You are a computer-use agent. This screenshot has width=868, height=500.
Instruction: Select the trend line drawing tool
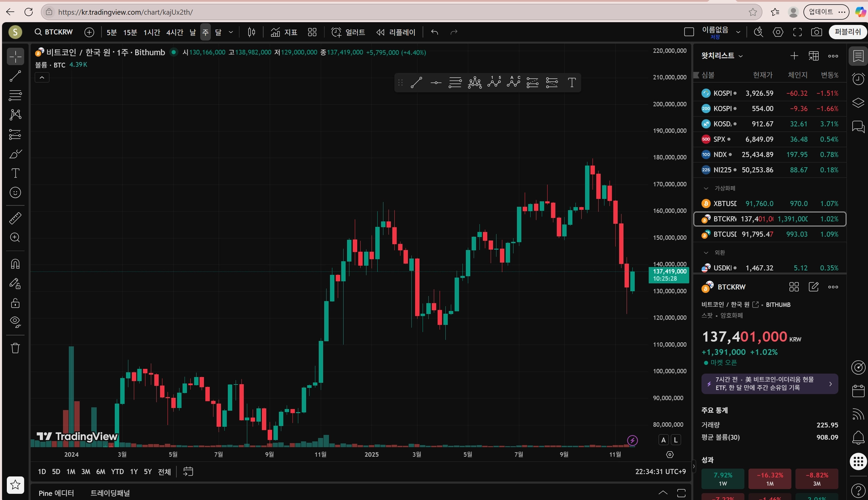(15, 76)
